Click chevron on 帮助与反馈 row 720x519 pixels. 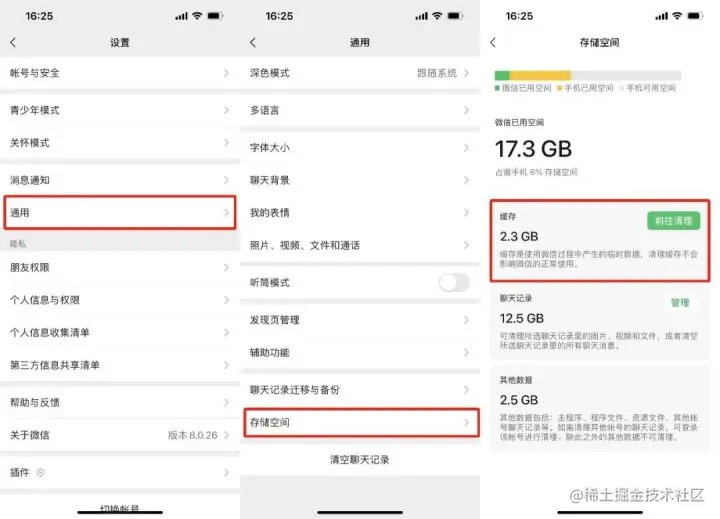point(226,402)
